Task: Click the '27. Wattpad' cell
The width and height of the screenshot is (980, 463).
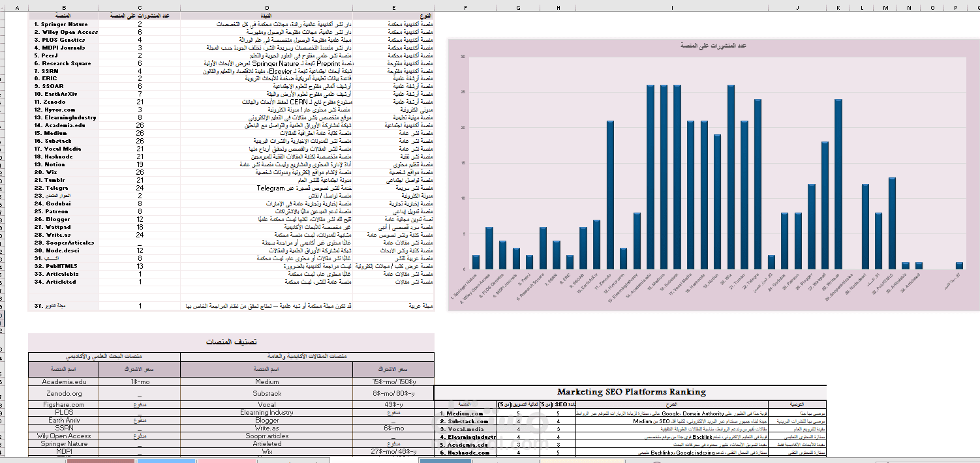Action: pyautogui.click(x=63, y=227)
